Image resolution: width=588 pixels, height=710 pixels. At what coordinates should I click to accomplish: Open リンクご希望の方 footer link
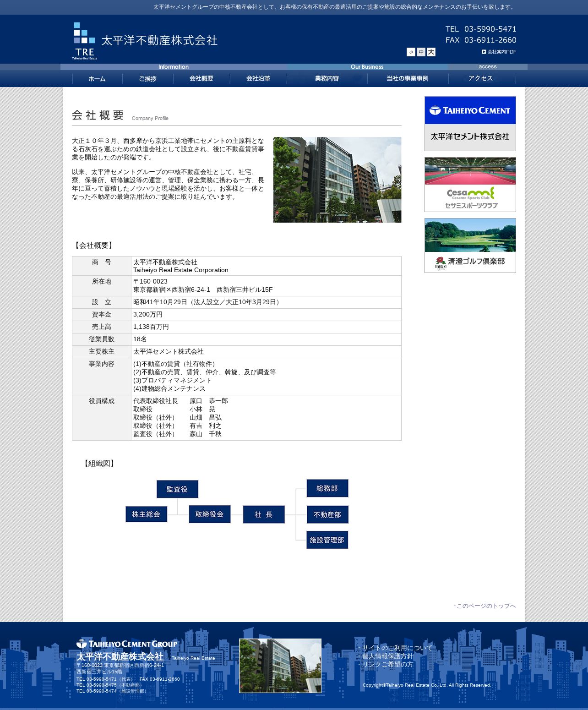387,664
